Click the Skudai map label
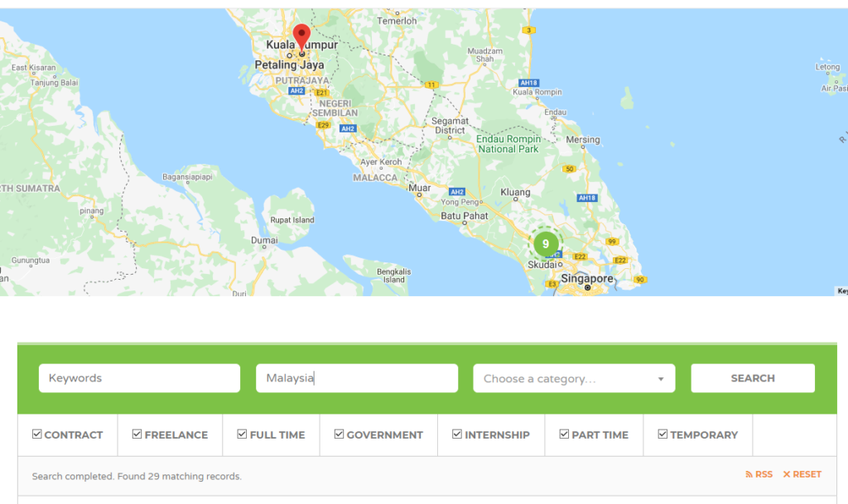The width and height of the screenshot is (848, 504). 542,265
